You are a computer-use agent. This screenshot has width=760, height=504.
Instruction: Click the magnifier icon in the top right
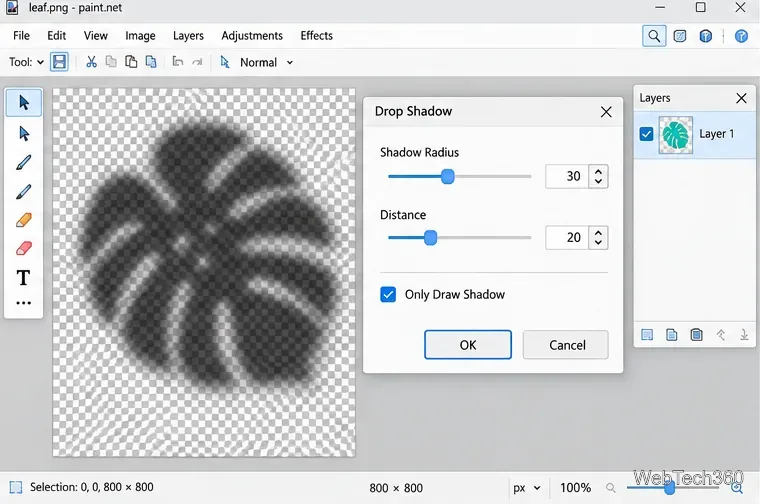click(x=654, y=36)
